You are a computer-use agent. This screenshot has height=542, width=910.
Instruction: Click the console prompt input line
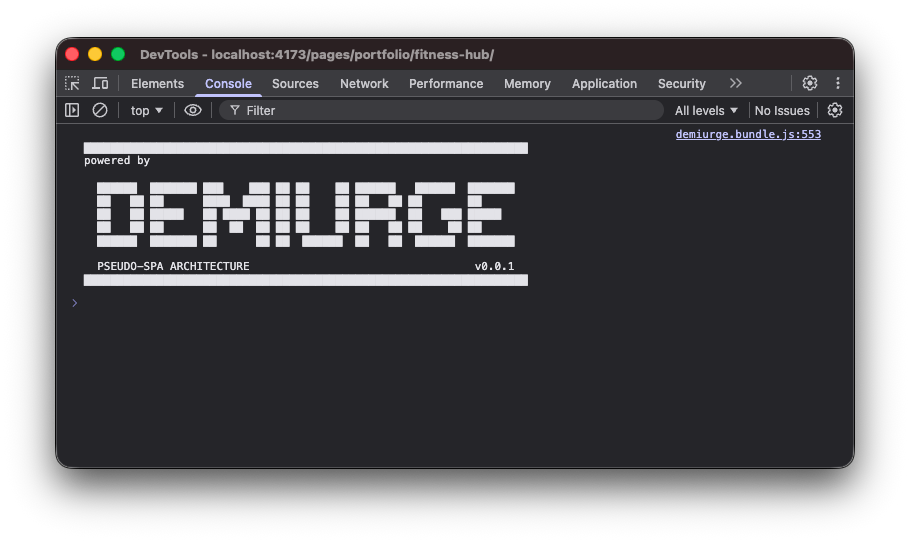pyautogui.click(x=453, y=303)
